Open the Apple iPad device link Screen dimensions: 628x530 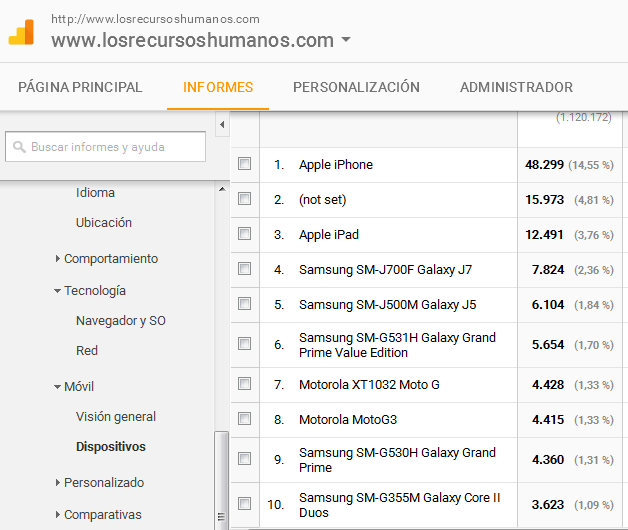click(x=329, y=234)
